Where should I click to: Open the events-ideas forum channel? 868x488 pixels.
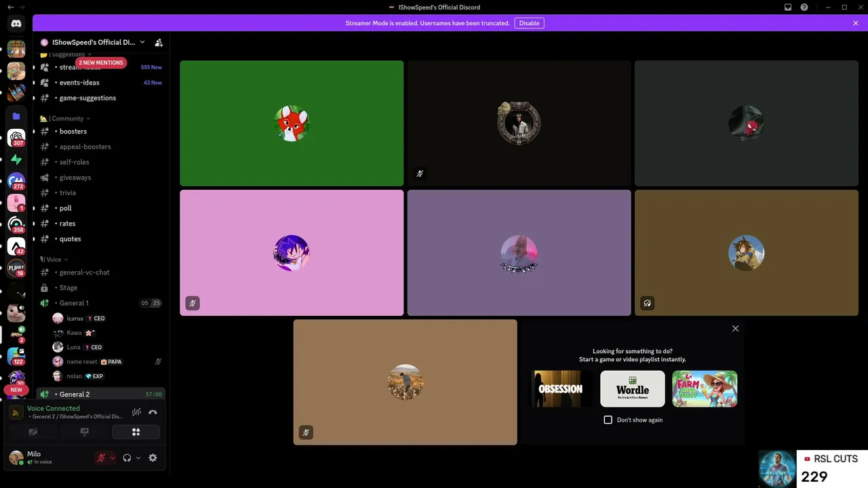click(x=101, y=83)
